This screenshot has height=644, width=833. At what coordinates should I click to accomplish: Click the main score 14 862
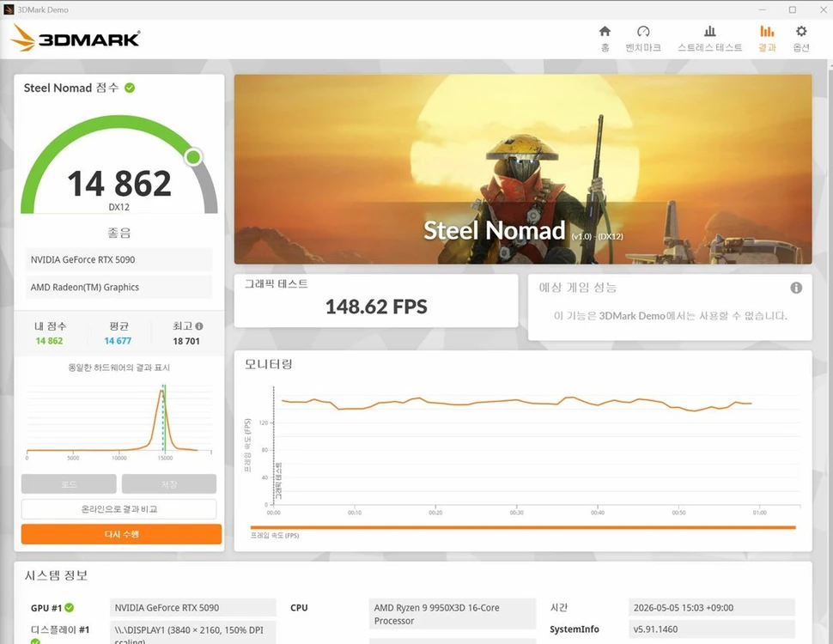[119, 183]
